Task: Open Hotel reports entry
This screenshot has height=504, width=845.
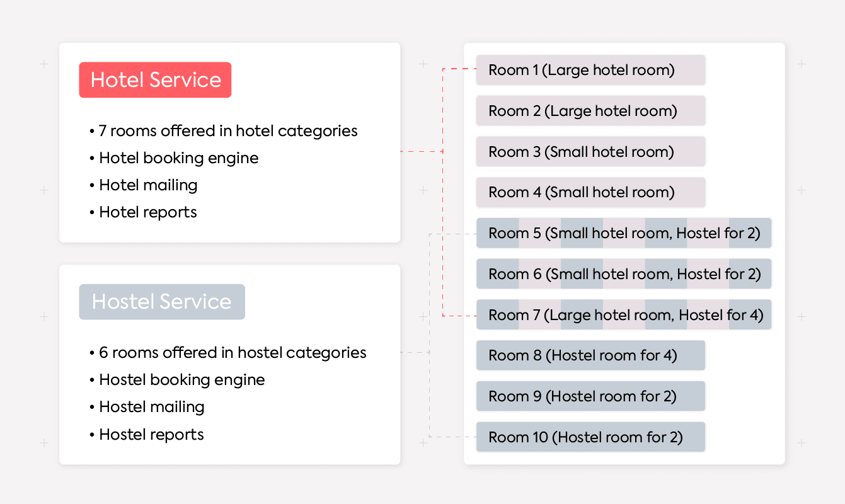Action: pyautogui.click(x=147, y=212)
